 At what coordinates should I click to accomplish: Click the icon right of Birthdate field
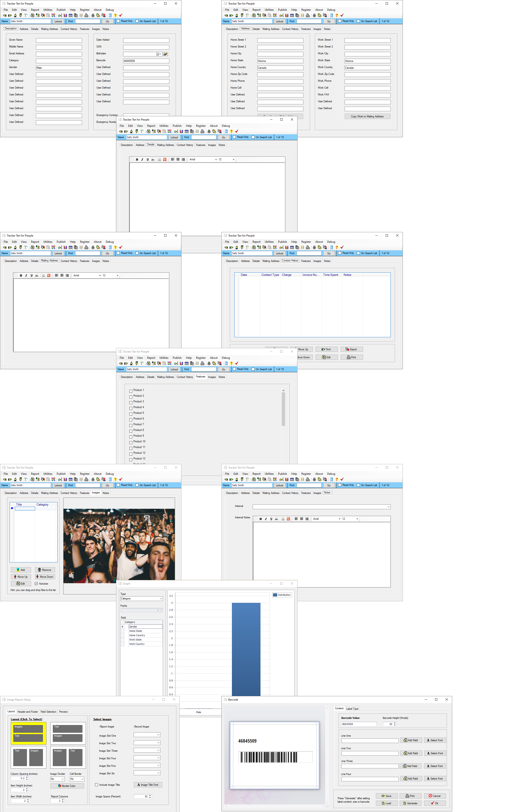pos(166,54)
